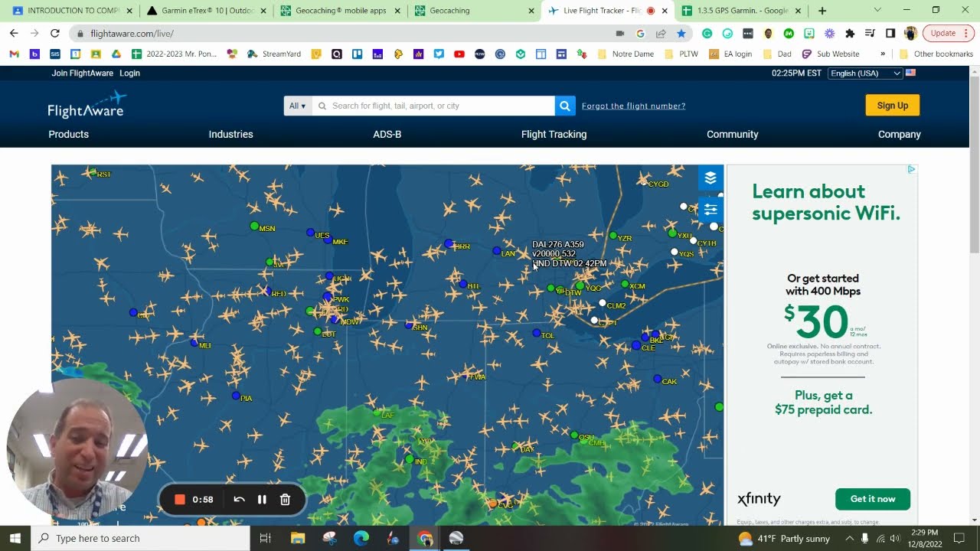Open the tab search dropdown arrow
This screenshot has width=980, height=551.
pos(877,11)
